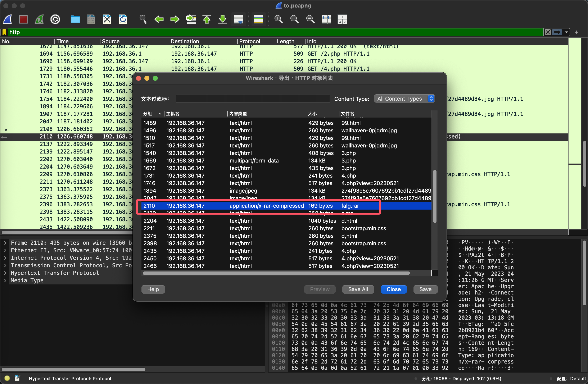Expand Internet Protocol Version 4 node
The height and width of the screenshot is (384, 588).
click(x=5, y=258)
